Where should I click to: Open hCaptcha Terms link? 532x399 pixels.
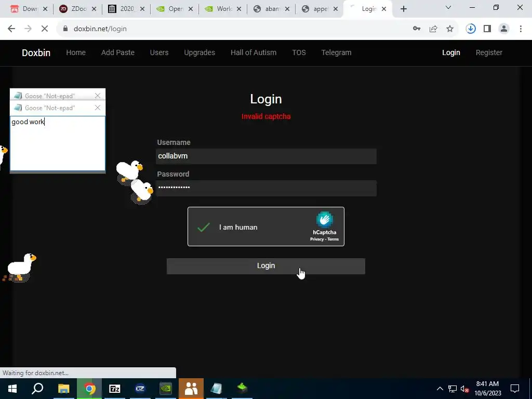tap(333, 239)
